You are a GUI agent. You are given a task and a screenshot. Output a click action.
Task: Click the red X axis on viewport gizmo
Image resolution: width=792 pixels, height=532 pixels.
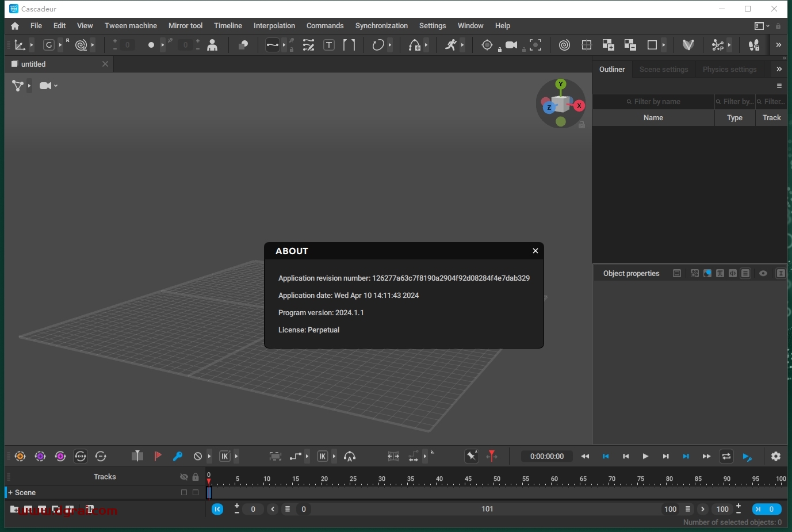(x=579, y=106)
